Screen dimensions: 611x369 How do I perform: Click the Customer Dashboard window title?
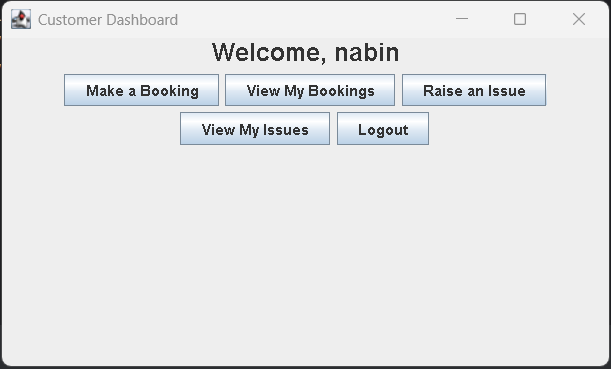coord(108,20)
